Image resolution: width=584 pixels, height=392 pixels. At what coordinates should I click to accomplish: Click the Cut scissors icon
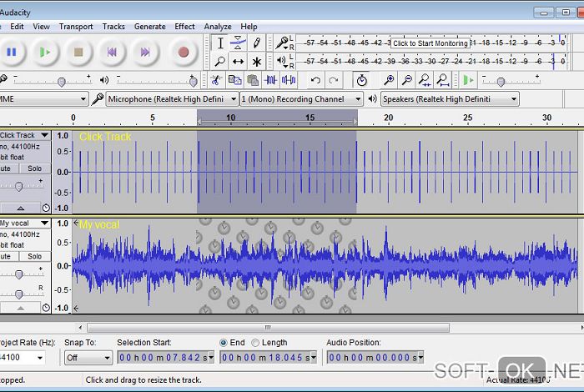coord(216,80)
